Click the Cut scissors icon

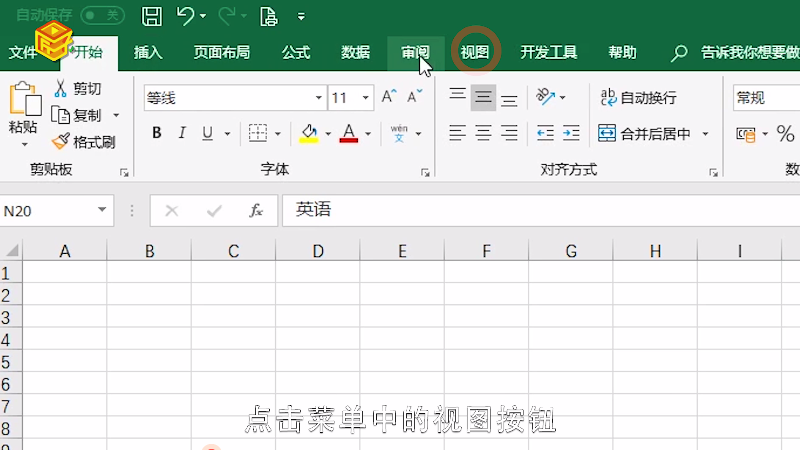61,89
